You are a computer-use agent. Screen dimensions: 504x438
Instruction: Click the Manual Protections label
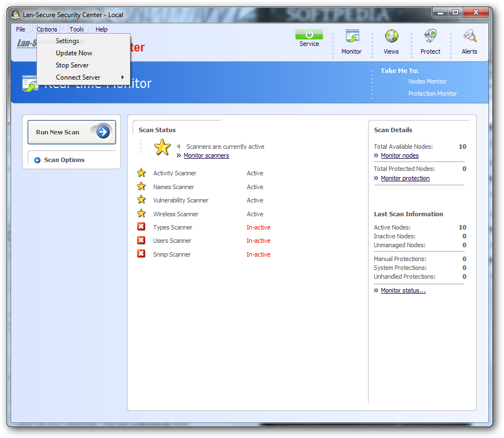click(x=400, y=259)
